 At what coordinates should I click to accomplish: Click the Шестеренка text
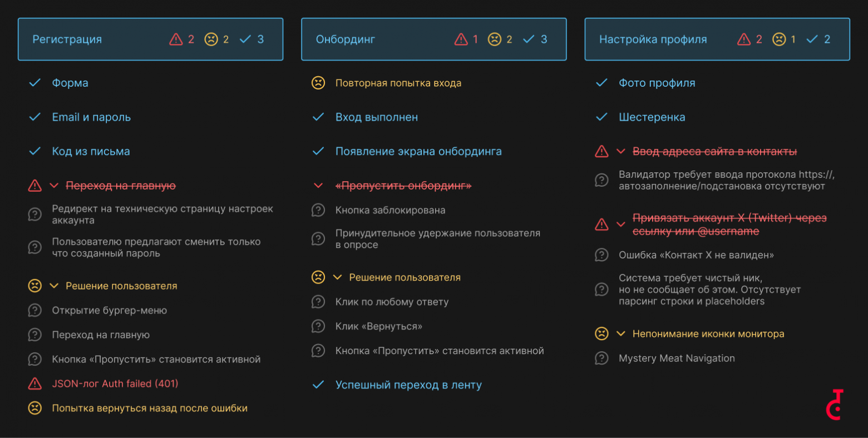(x=652, y=117)
